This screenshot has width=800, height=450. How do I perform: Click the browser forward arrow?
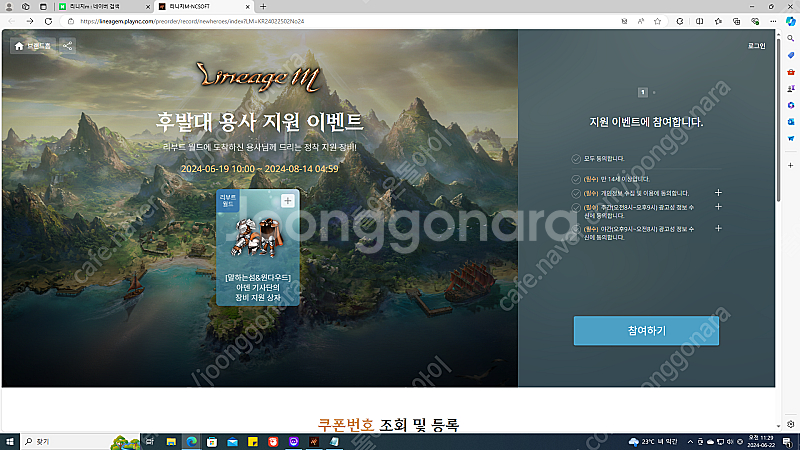click(x=30, y=21)
